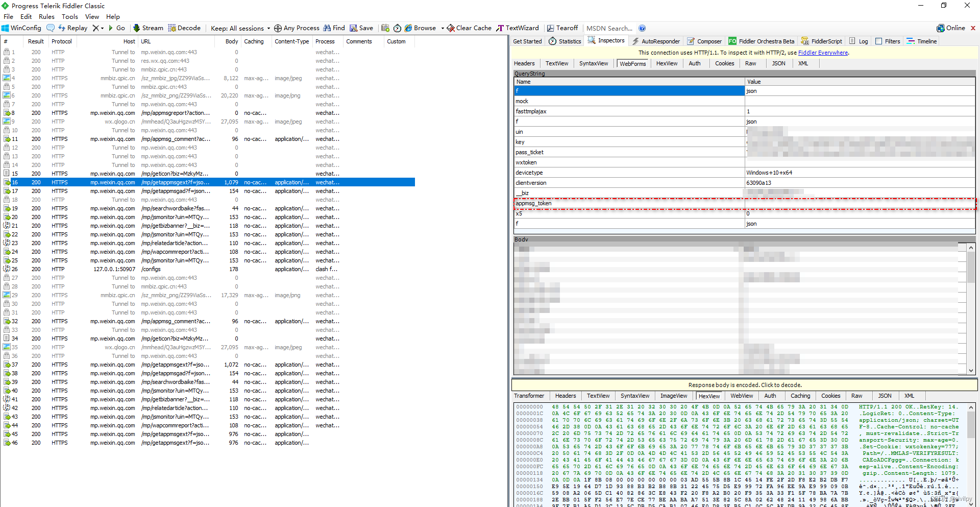This screenshot has height=507, width=980.
Task: Click 'Response body is encoded' decode bar
Action: point(745,385)
